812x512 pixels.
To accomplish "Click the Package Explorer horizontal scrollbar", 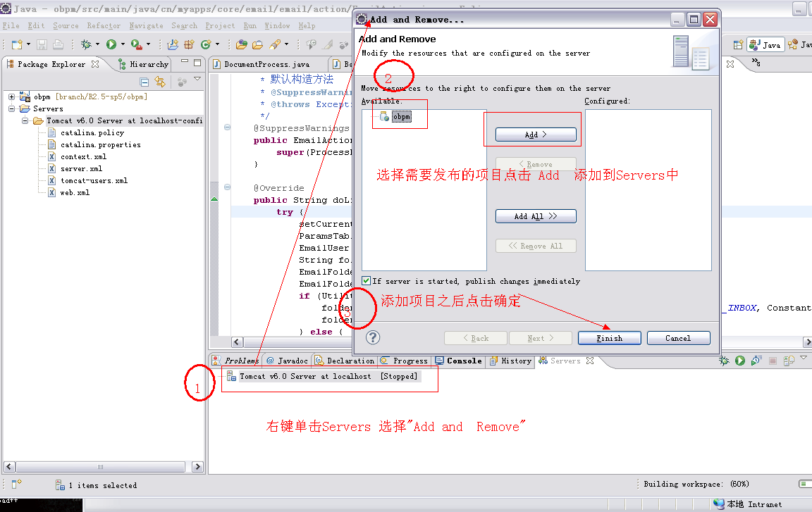I will point(101,466).
